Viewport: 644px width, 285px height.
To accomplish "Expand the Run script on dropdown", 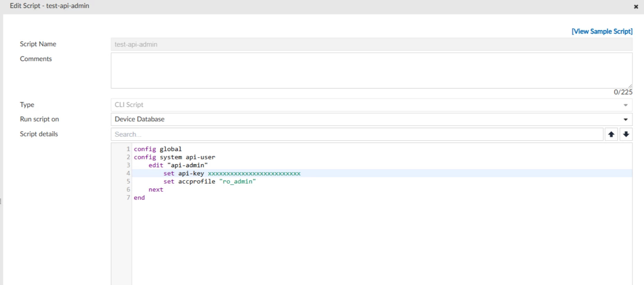I will (626, 119).
